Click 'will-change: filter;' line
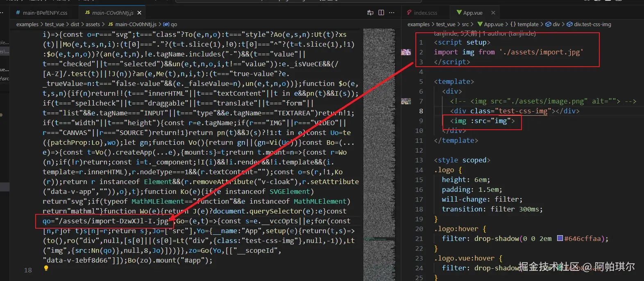Image resolution: width=644 pixels, height=281 pixels. pos(482,199)
